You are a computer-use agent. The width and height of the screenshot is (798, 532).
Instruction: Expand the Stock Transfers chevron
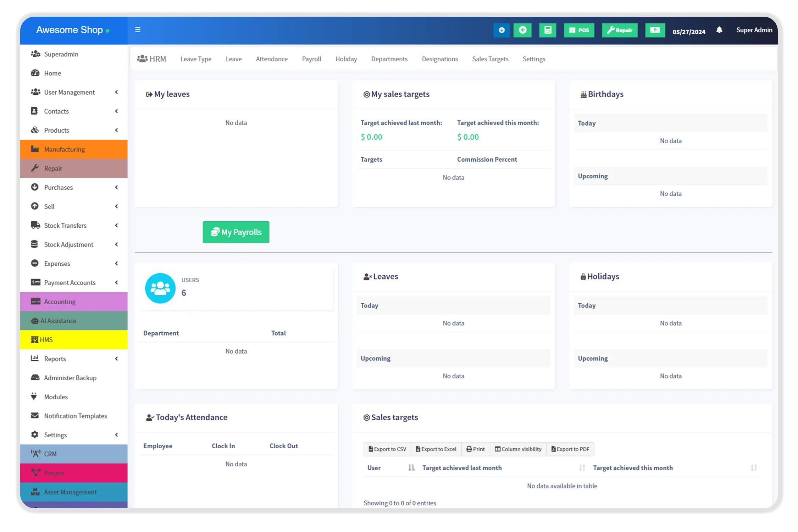pyautogui.click(x=116, y=226)
